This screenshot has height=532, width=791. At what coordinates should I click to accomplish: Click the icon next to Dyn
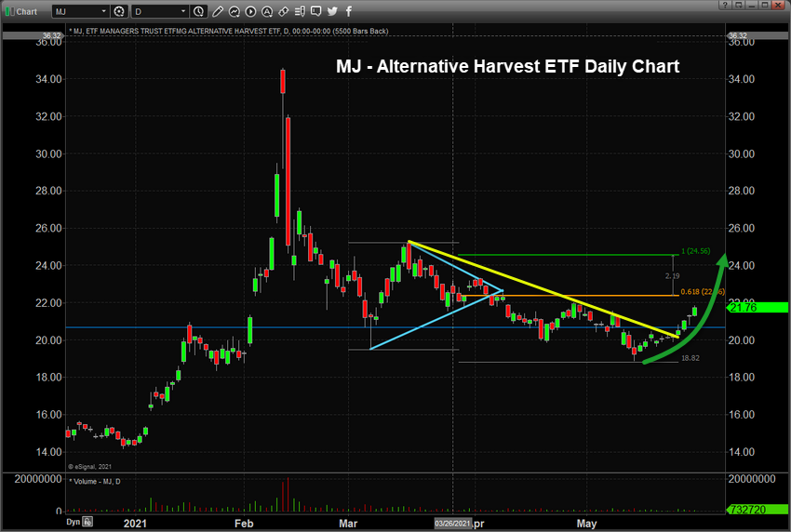coord(87,522)
